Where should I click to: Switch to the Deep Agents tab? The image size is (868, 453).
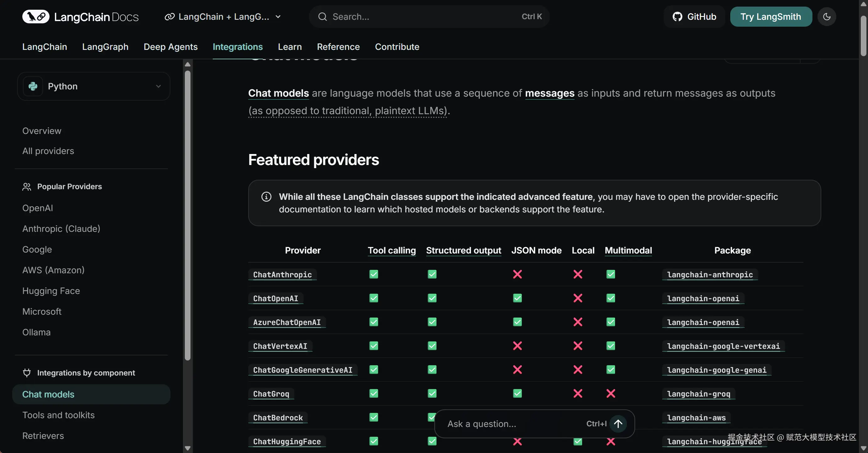coord(170,47)
